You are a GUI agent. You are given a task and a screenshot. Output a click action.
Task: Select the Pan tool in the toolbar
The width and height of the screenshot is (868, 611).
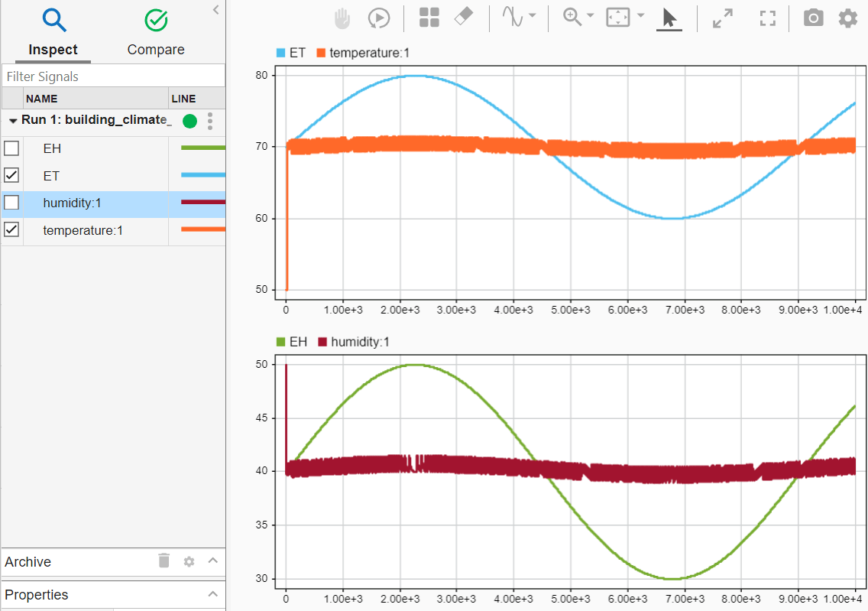click(342, 18)
